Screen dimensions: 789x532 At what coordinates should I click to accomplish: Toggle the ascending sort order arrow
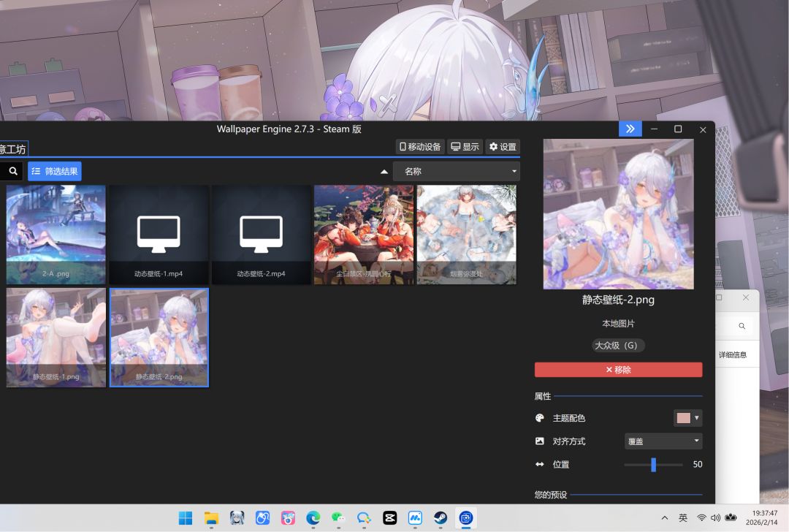coord(384,172)
